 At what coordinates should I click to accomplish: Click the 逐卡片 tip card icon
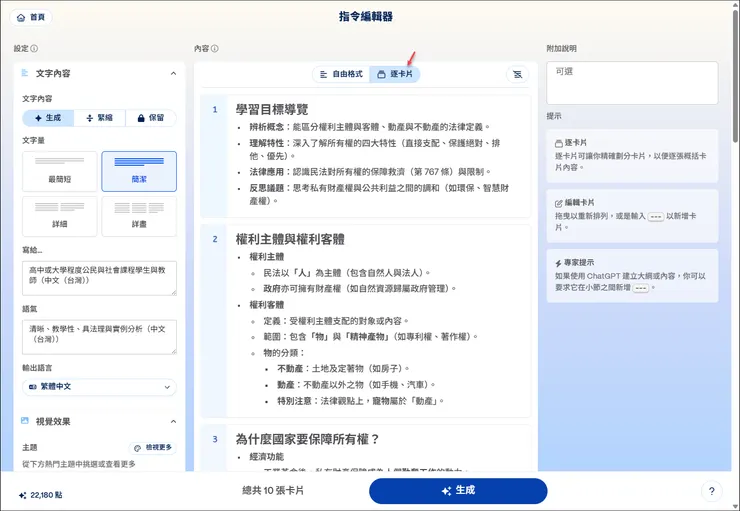[559, 143]
